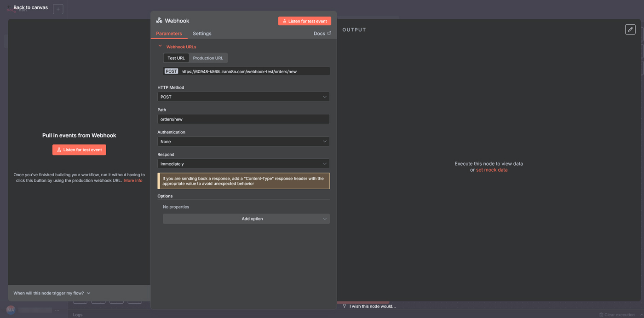Collapse the Webhook URLs section
The image size is (644, 318).
(x=160, y=46)
